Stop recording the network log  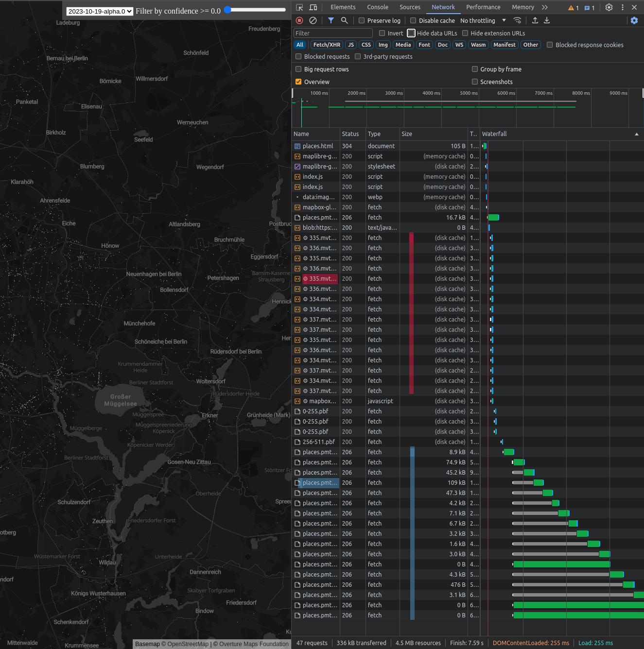(299, 20)
